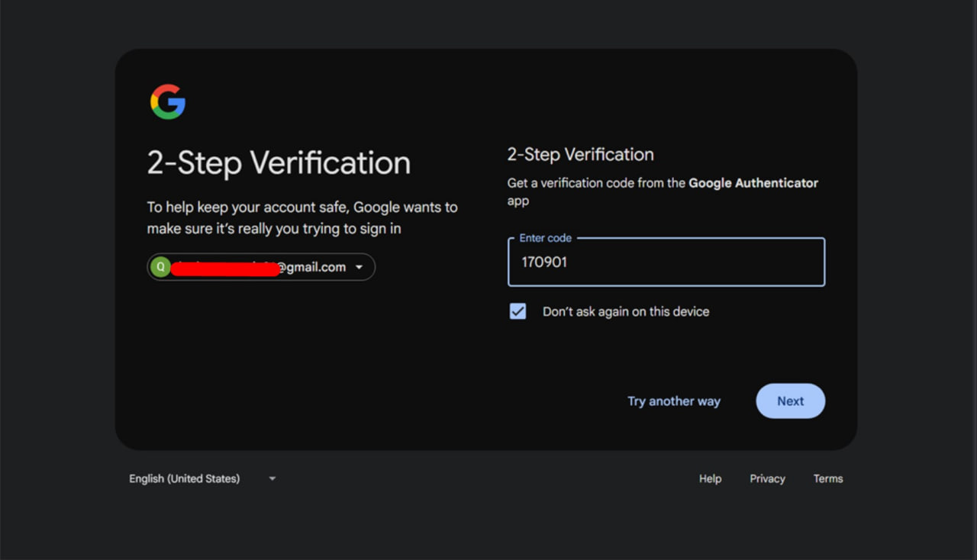The height and width of the screenshot is (560, 977).
Task: Click the small Enter code field label
Action: click(545, 238)
